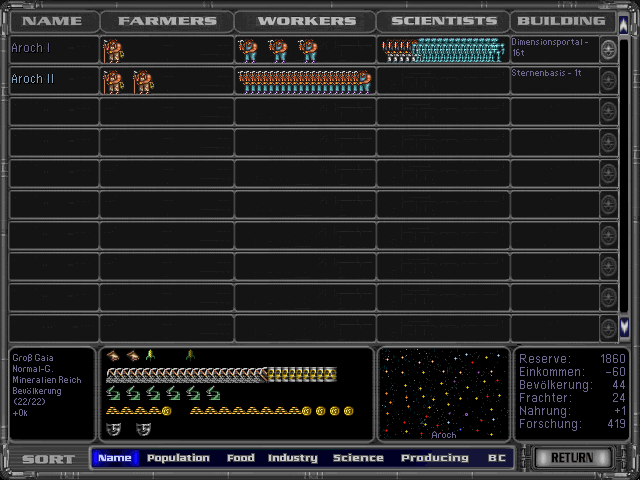The width and height of the screenshot is (640, 480).
Task: Sort list by Industry
Action: [x=291, y=458]
